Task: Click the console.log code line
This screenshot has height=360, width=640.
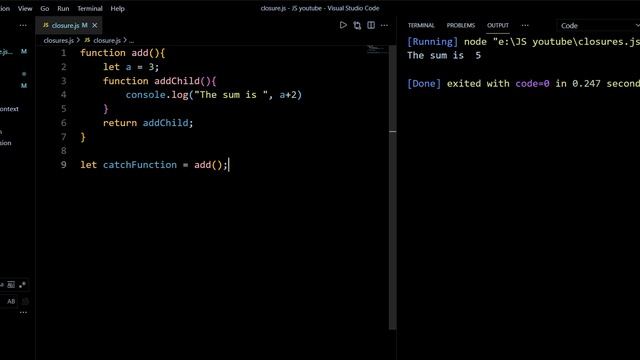Action: coord(213,95)
